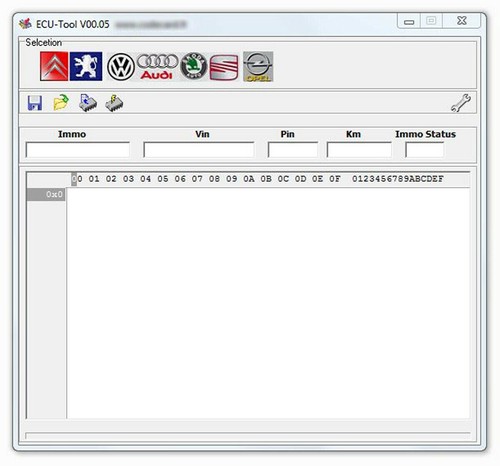Focus the Vin input field
Image resolution: width=500 pixels, height=466 pixels.
(x=199, y=149)
